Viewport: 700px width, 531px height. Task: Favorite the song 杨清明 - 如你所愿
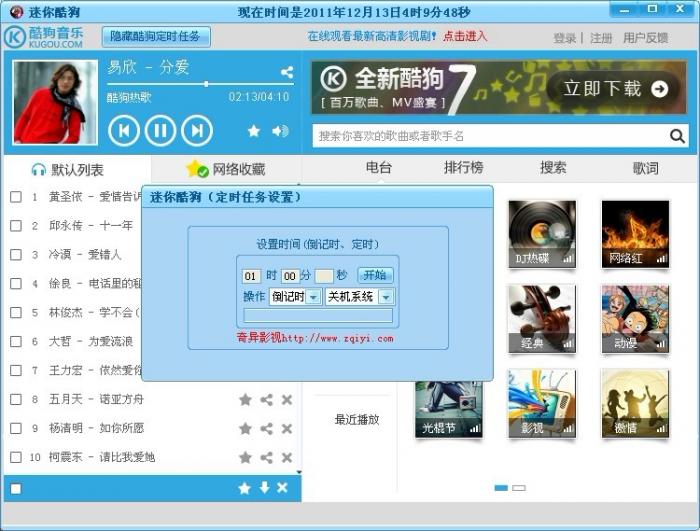click(x=245, y=428)
